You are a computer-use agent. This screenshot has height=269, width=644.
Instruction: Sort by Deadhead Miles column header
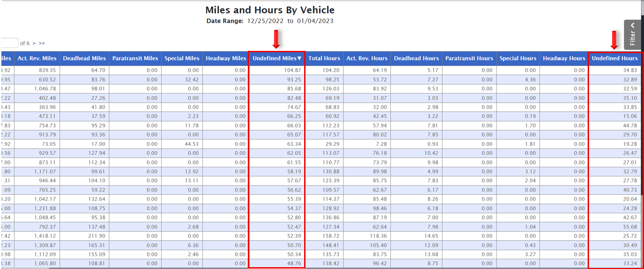pyautogui.click(x=84, y=58)
